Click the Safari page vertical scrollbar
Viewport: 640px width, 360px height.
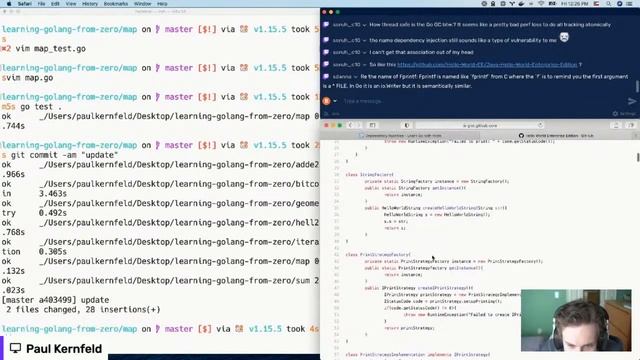pyautogui.click(x=638, y=157)
